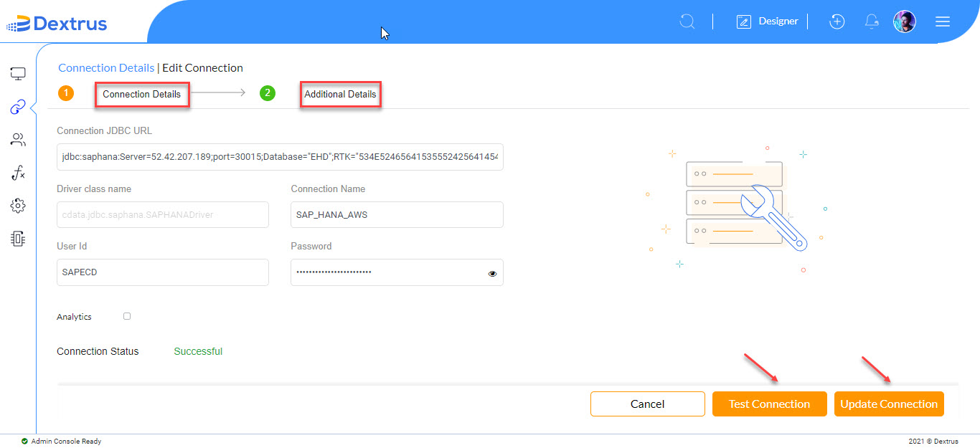Click the Update Connection button
This screenshot has height=448, width=980.
click(x=889, y=404)
